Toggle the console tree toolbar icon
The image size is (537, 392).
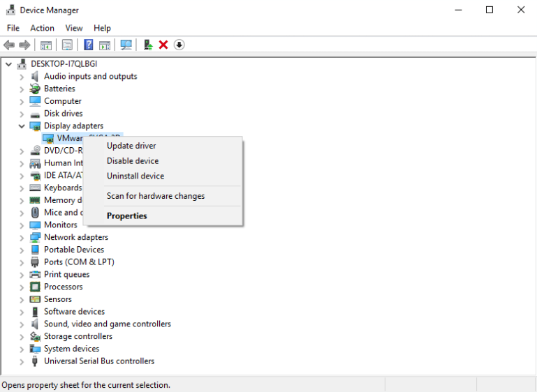pos(46,45)
